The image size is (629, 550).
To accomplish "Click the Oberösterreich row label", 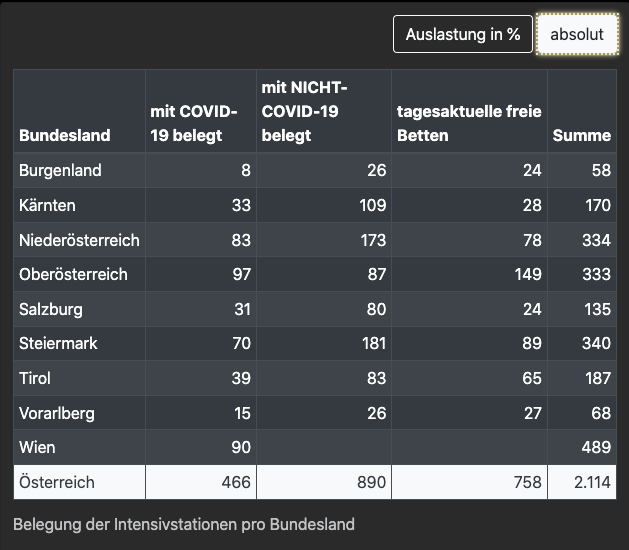I will (x=73, y=274).
